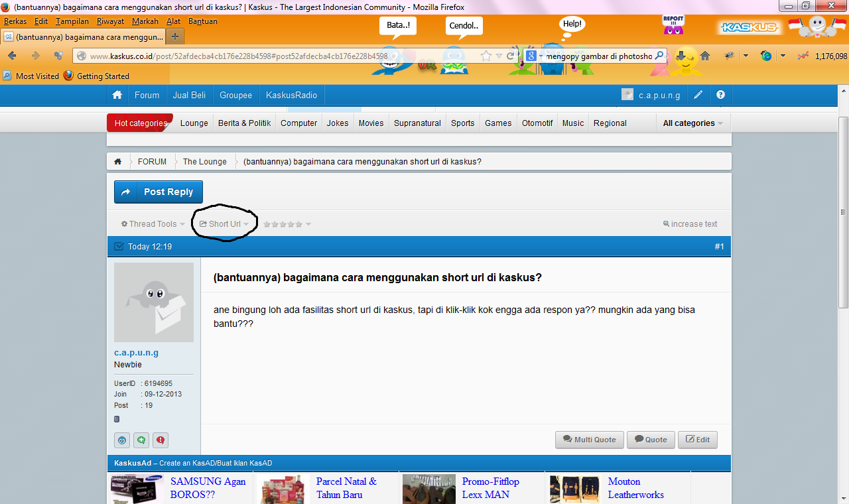The image size is (849, 504).
Task: Click the user avatar image of c.a.p.u.n.g
Action: coord(154,302)
